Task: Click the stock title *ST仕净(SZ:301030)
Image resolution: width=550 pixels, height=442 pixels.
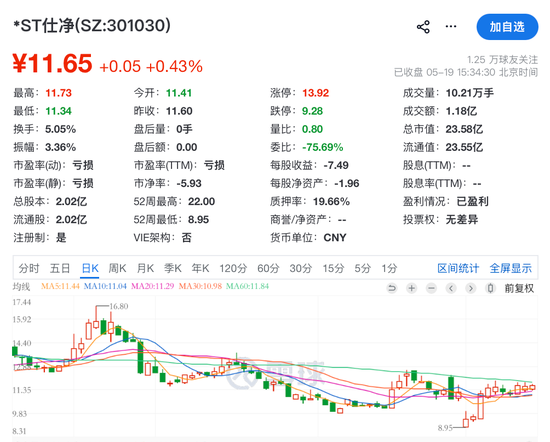Action: click(92, 26)
